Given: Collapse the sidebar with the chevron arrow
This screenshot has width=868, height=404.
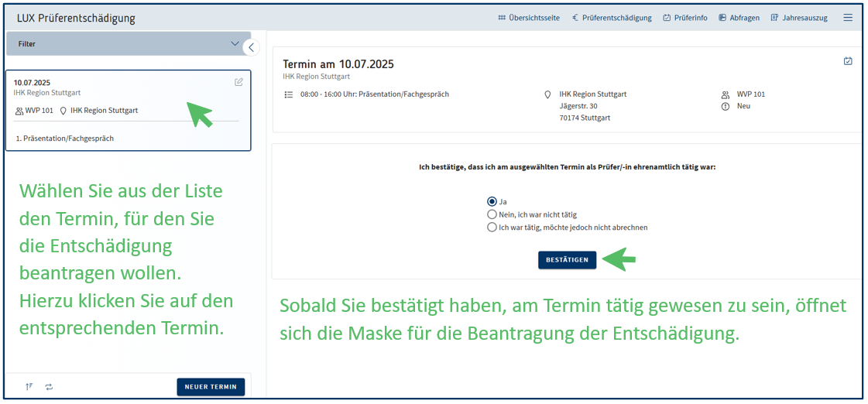Looking at the screenshot, I should (252, 47).
